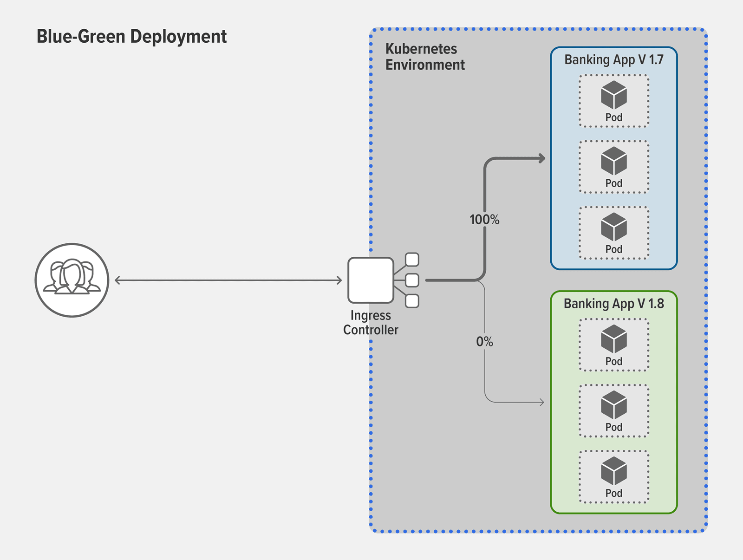Select the Ingress Controller icon
This screenshot has width=743, height=560.
click(x=370, y=280)
